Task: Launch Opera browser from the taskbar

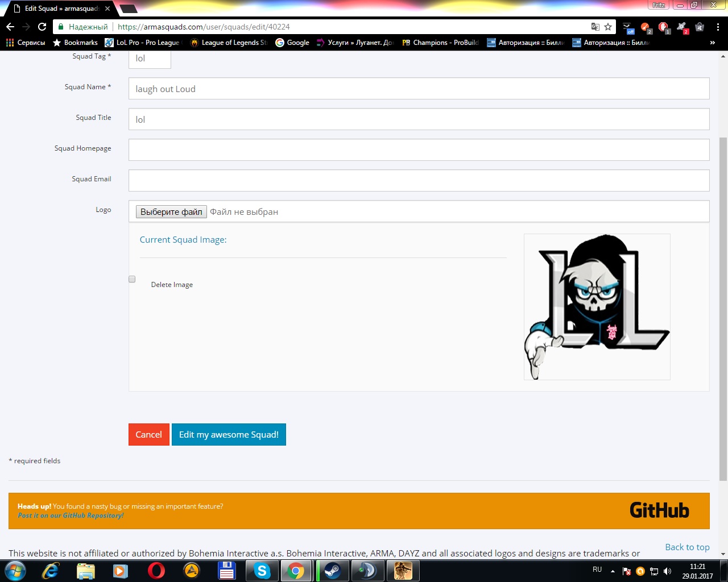Action: [156, 571]
